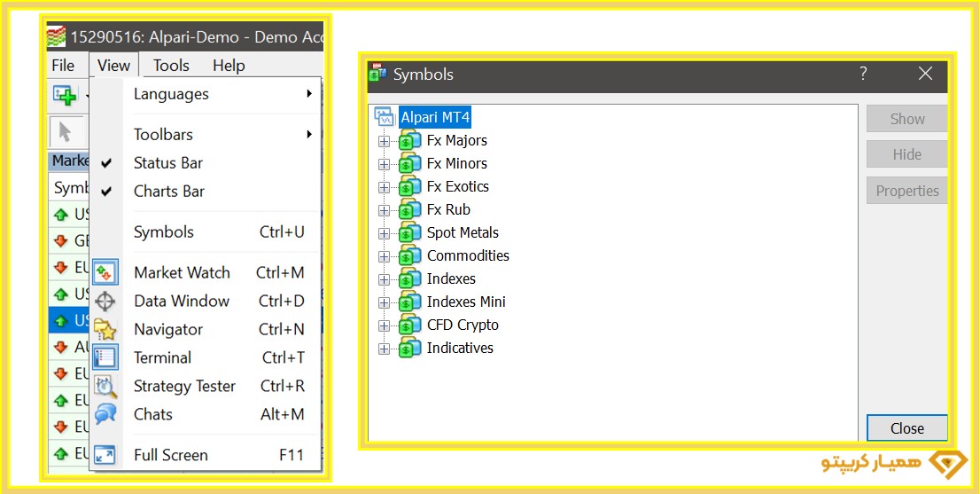980x494 pixels.
Task: Click the View menu header
Action: click(x=113, y=66)
